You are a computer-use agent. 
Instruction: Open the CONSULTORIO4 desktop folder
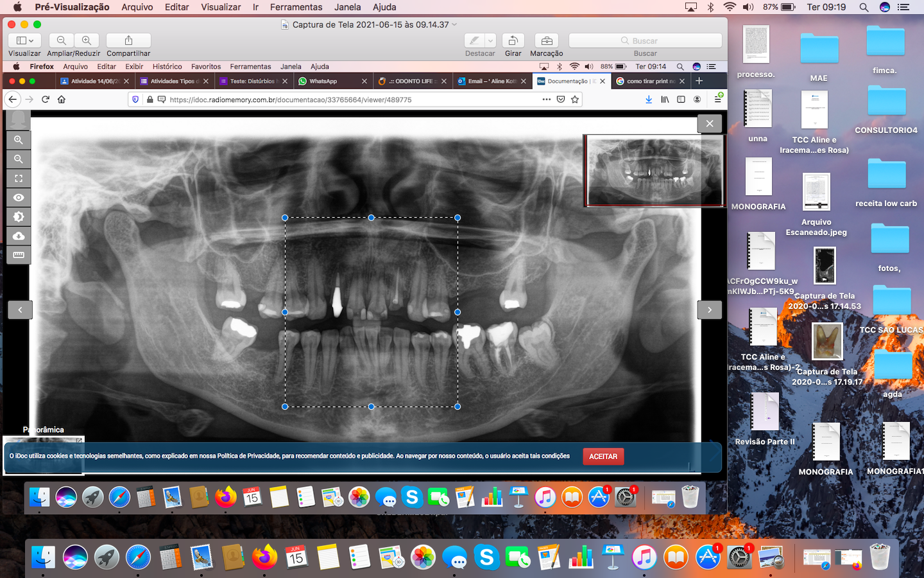[886, 103]
